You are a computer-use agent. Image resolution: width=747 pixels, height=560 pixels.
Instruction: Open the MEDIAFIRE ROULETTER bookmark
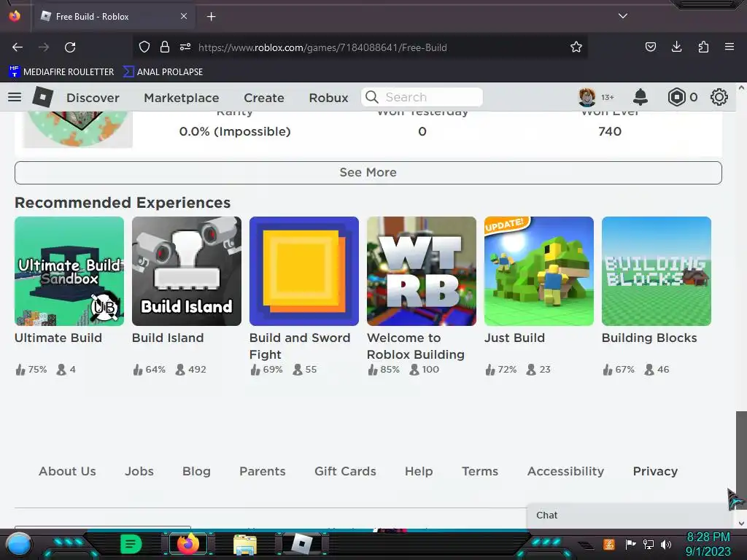61,72
